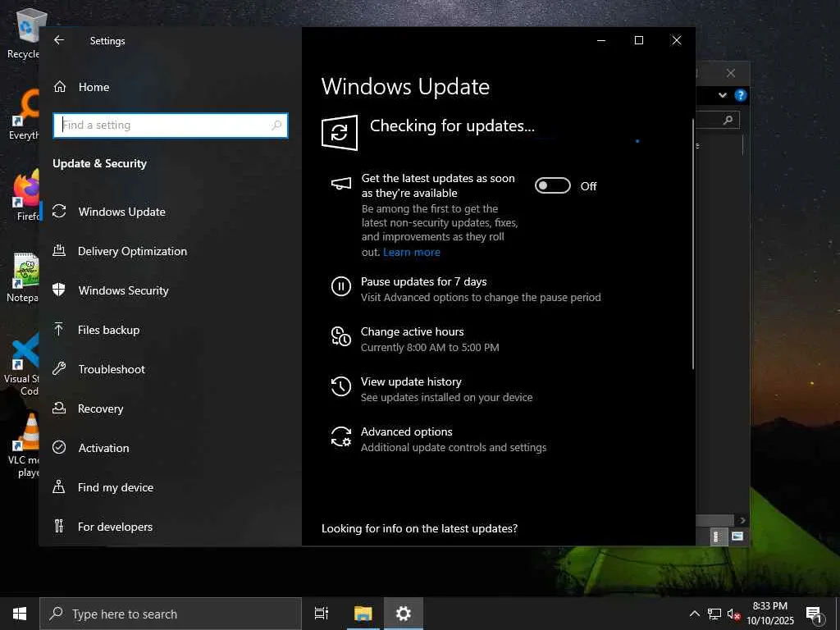Click background window's search magnifier
840x630 pixels.
[728, 120]
